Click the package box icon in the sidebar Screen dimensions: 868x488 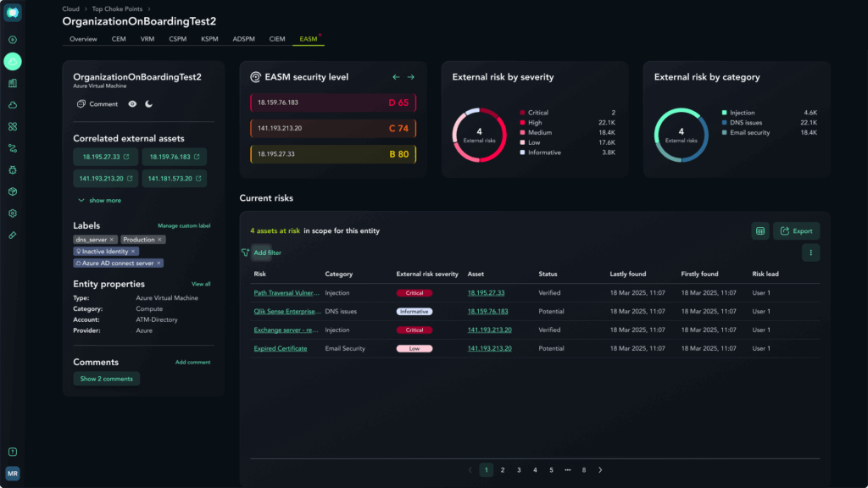point(12,191)
